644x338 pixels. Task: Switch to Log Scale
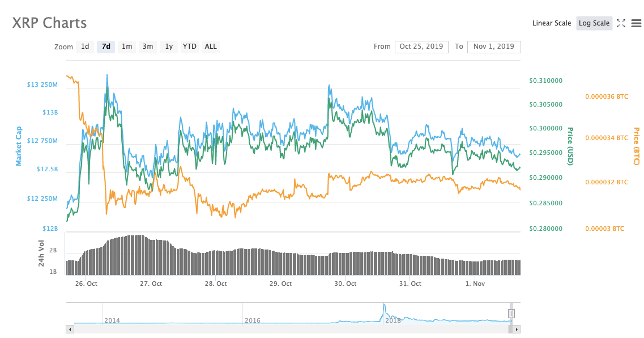[x=594, y=23]
